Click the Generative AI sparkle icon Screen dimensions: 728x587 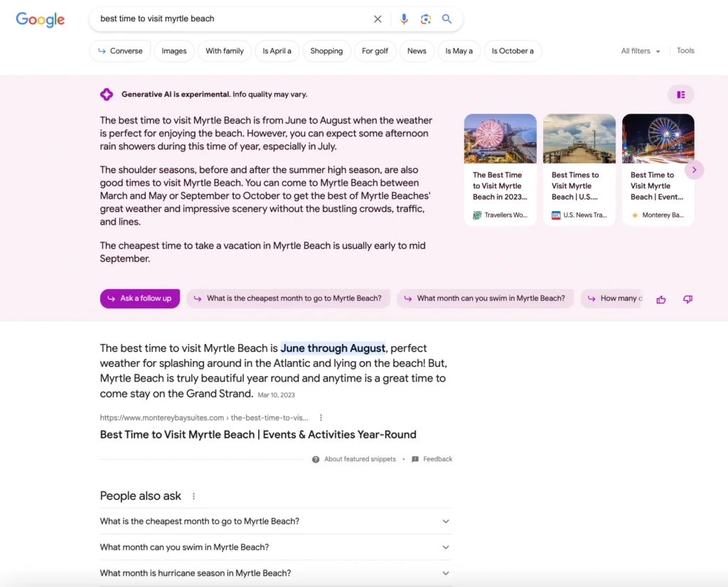point(107,94)
